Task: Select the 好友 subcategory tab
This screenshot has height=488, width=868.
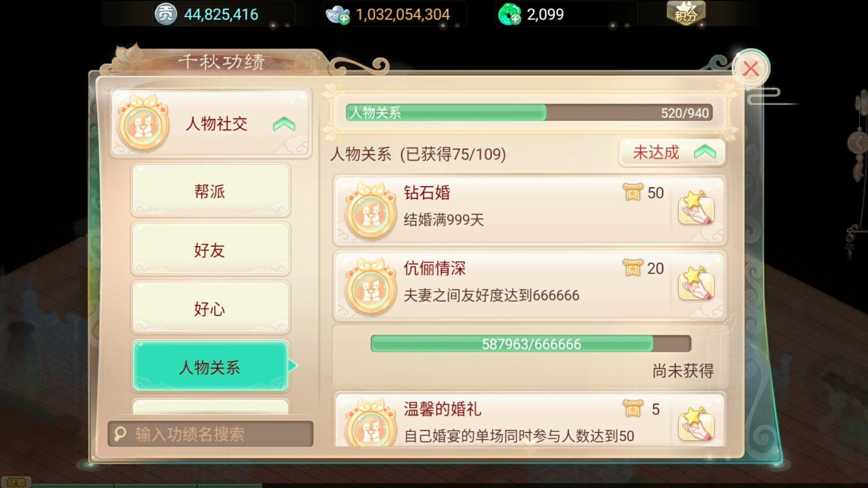Action: point(210,250)
